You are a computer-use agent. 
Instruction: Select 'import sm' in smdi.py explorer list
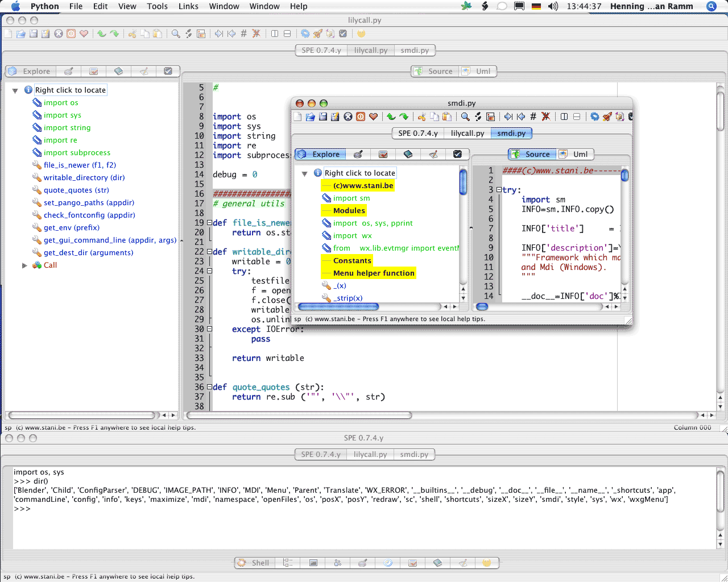pyautogui.click(x=351, y=198)
